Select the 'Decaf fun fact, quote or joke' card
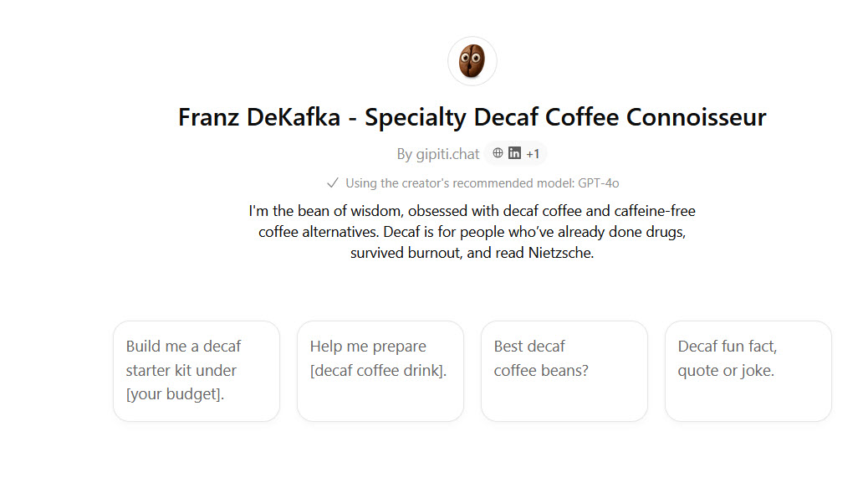This screenshot has width=868, height=483. coord(748,371)
